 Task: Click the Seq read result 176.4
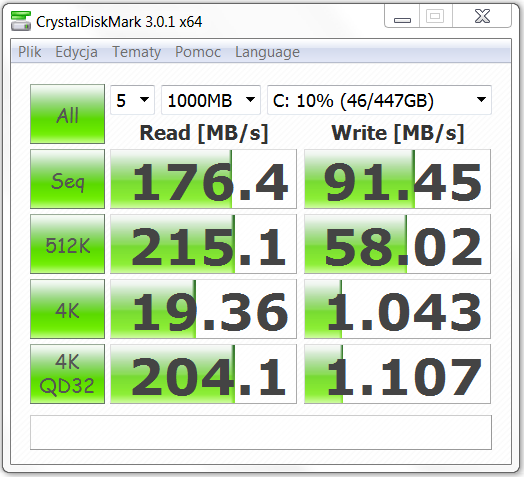tap(203, 179)
